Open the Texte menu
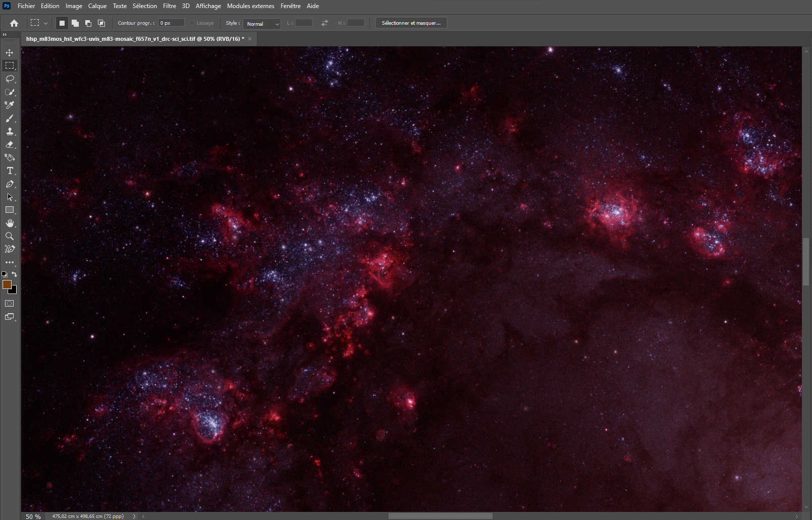The width and height of the screenshot is (812, 520). (x=120, y=6)
